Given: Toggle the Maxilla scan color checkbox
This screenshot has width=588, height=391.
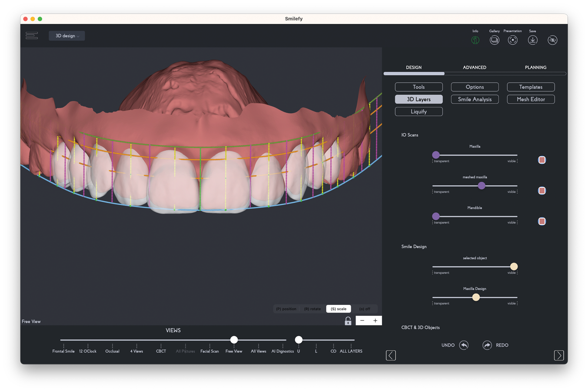Looking at the screenshot, I should 542,160.
